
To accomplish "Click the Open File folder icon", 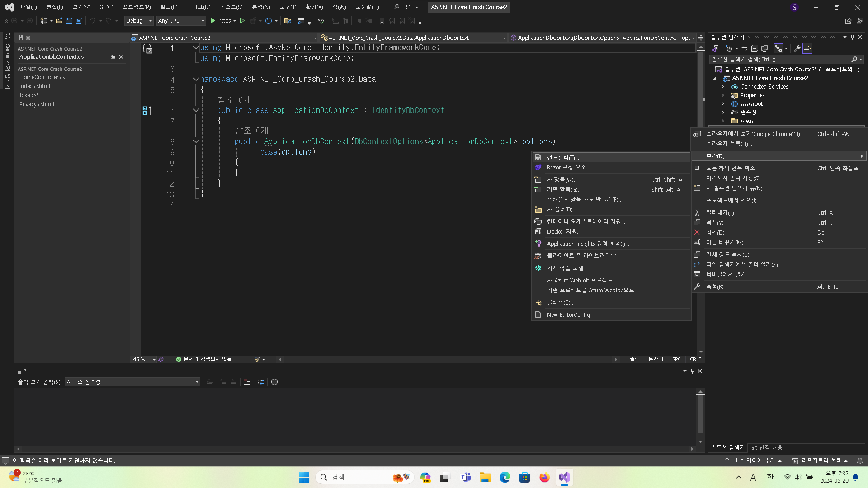I will point(59,21).
